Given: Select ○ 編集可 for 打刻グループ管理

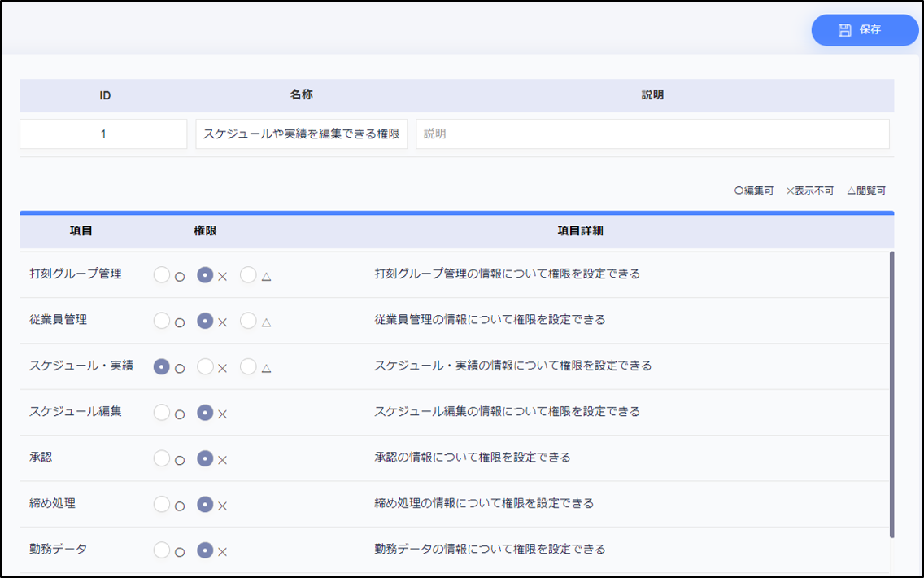Looking at the screenshot, I should [x=162, y=275].
